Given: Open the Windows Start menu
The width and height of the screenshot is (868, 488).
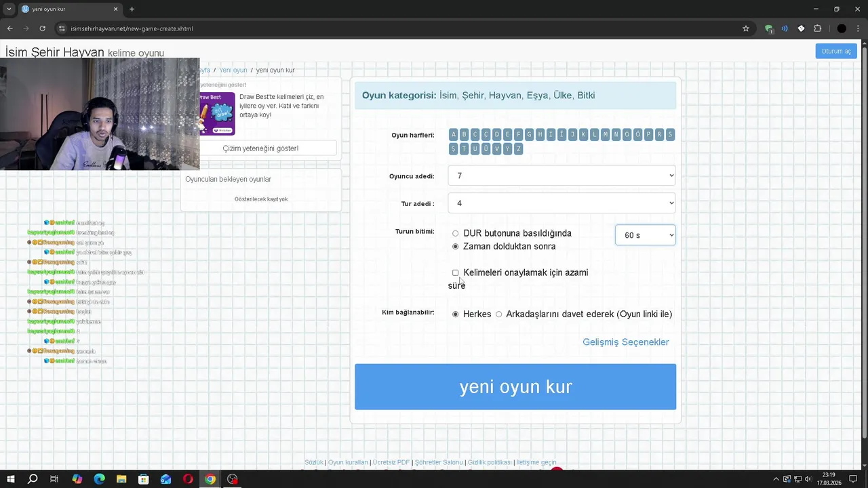Looking at the screenshot, I should click(10, 479).
